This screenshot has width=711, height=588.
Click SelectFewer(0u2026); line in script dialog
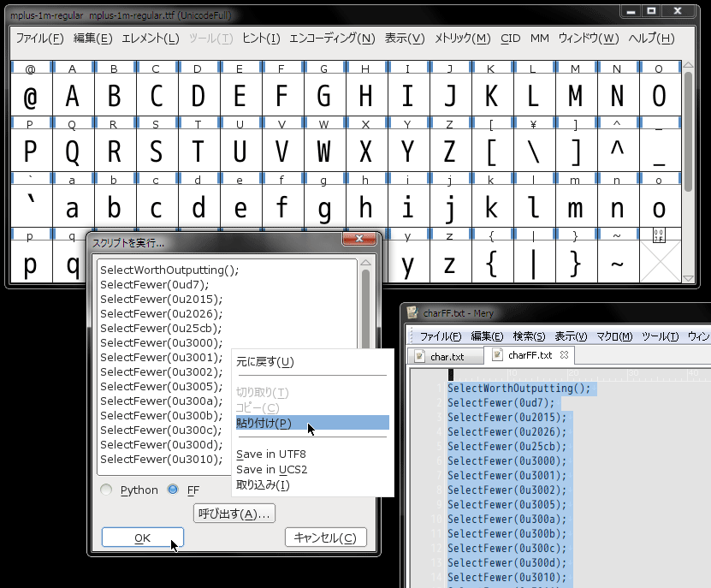pyautogui.click(x=162, y=313)
